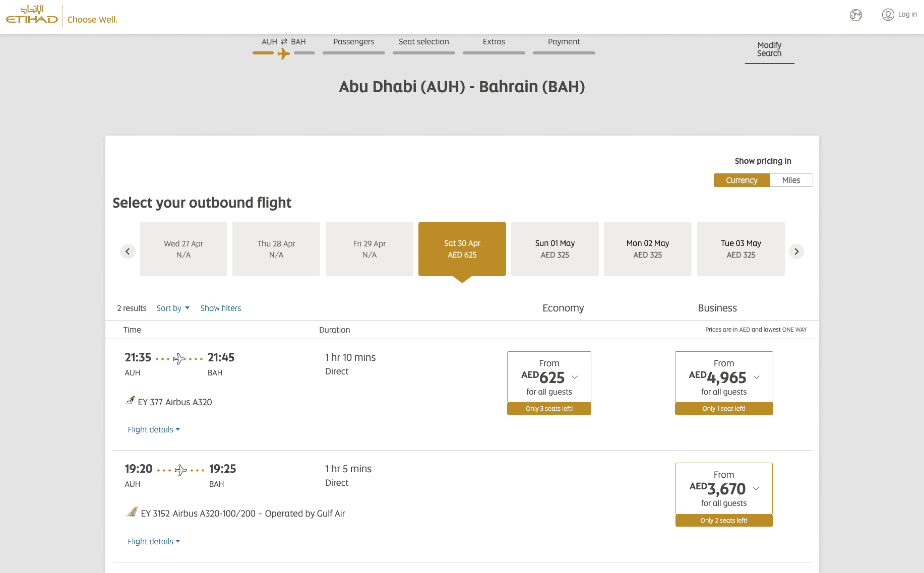Click the Etihad logo in header
924x573 pixels.
click(x=32, y=15)
